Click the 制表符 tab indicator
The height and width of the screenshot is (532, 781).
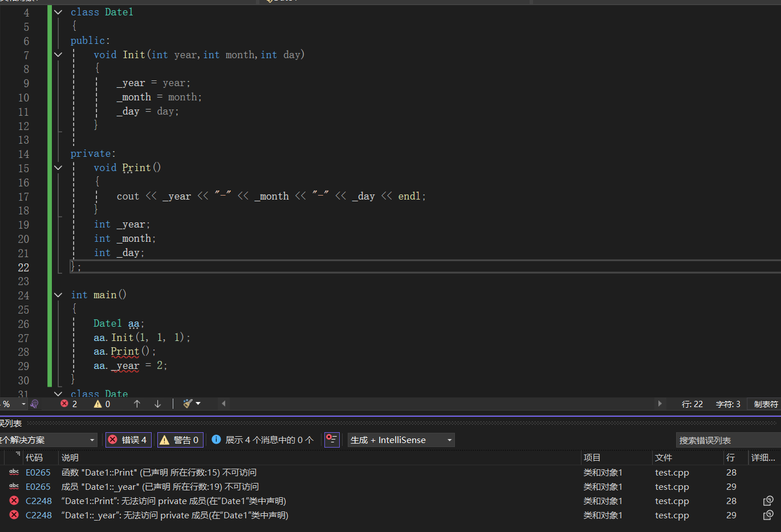click(766, 404)
